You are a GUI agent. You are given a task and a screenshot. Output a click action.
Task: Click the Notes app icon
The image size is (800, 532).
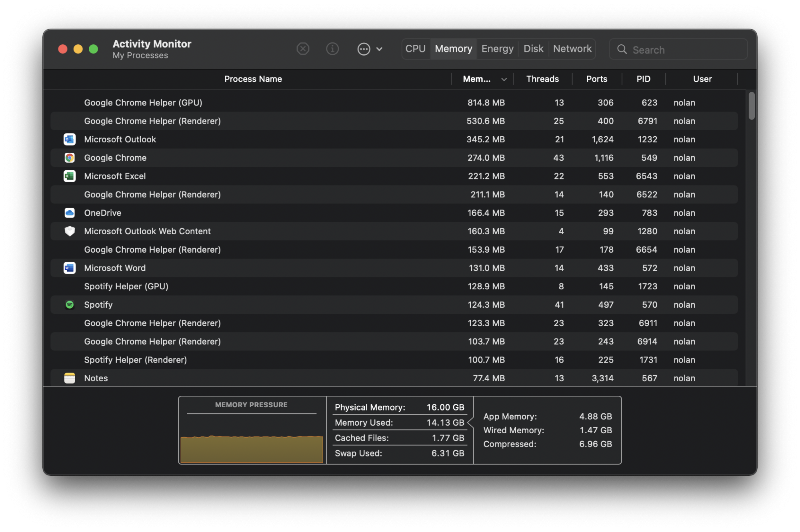(x=70, y=378)
